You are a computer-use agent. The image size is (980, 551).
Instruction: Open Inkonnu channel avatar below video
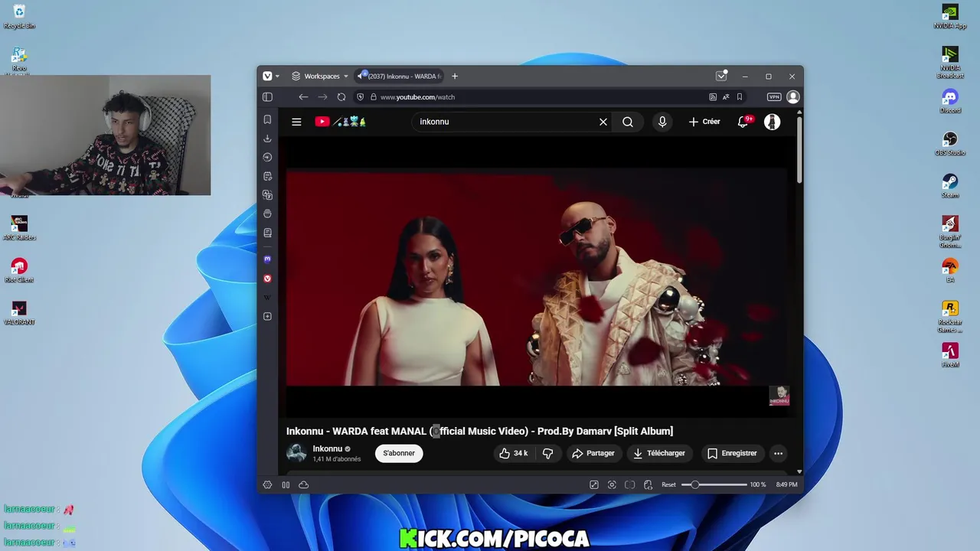pos(296,453)
